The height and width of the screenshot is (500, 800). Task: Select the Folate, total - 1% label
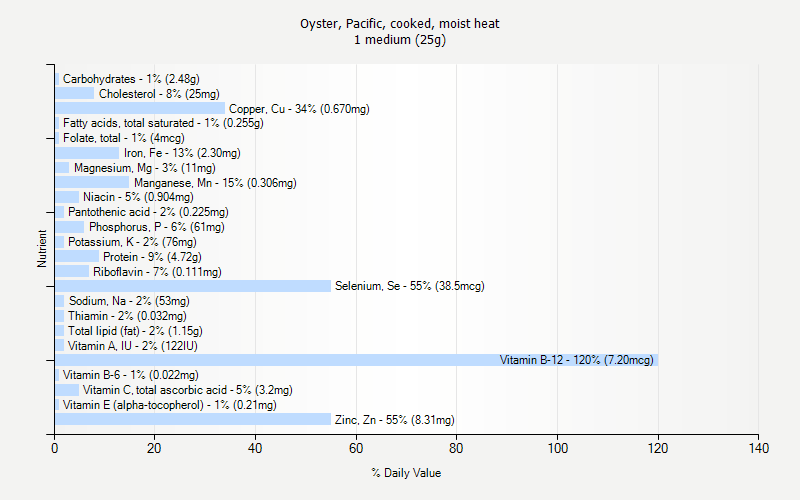[x=123, y=138]
